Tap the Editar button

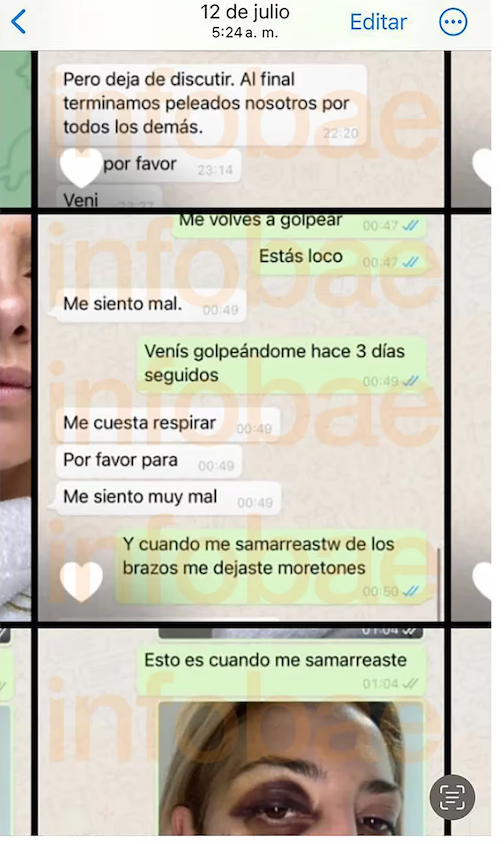pyautogui.click(x=378, y=22)
